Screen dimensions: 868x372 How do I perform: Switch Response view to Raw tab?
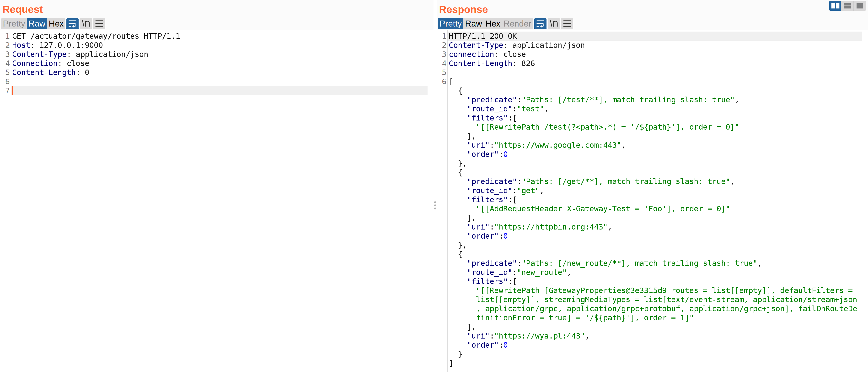click(473, 24)
